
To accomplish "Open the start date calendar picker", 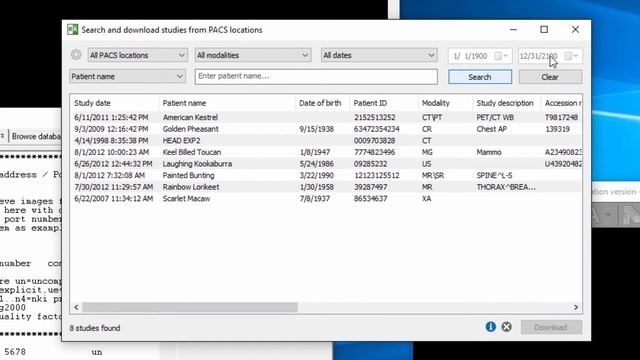I will (x=500, y=56).
